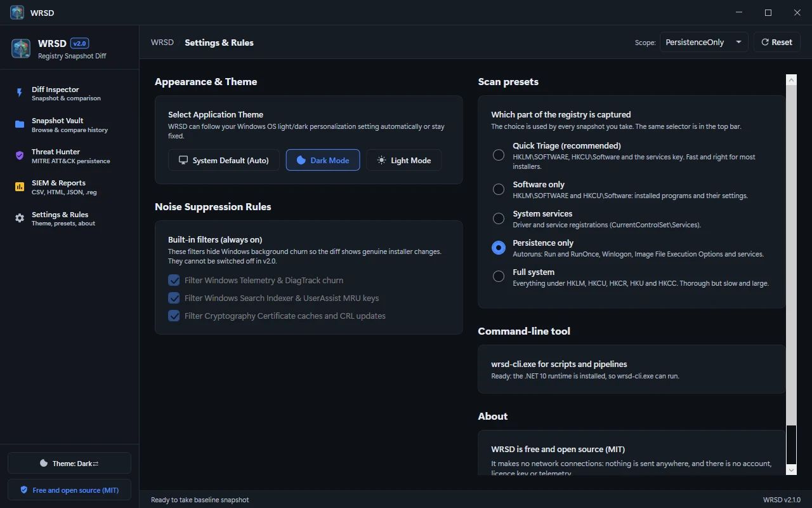Click the Reset button in the header
The width and height of the screenshot is (812, 508).
(776, 42)
